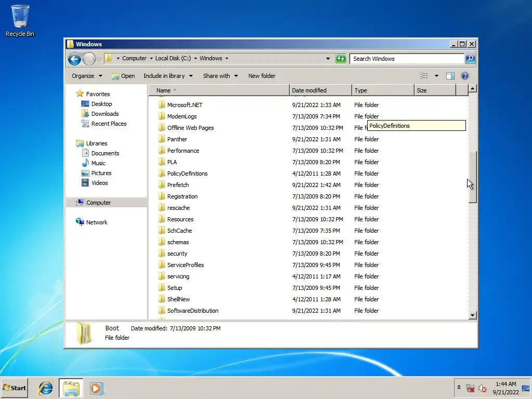Select the ModemLogs folder icon
The width and height of the screenshot is (532, 399).
pyautogui.click(x=162, y=116)
